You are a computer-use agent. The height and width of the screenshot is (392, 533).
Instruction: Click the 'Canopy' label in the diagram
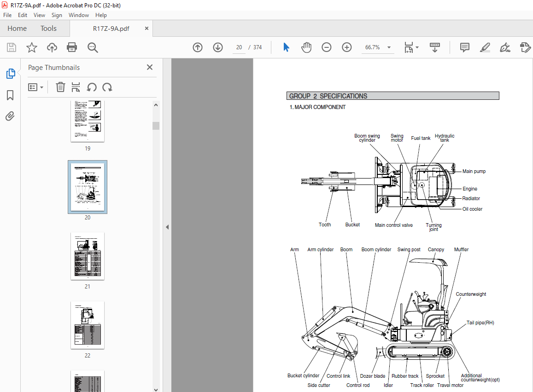tap(436, 249)
